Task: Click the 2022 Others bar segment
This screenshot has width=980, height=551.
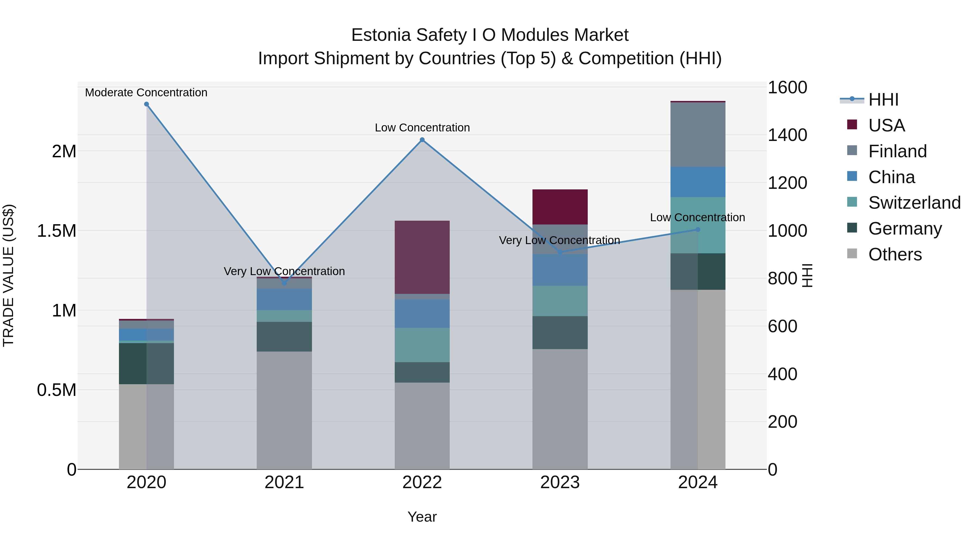Action: [422, 426]
